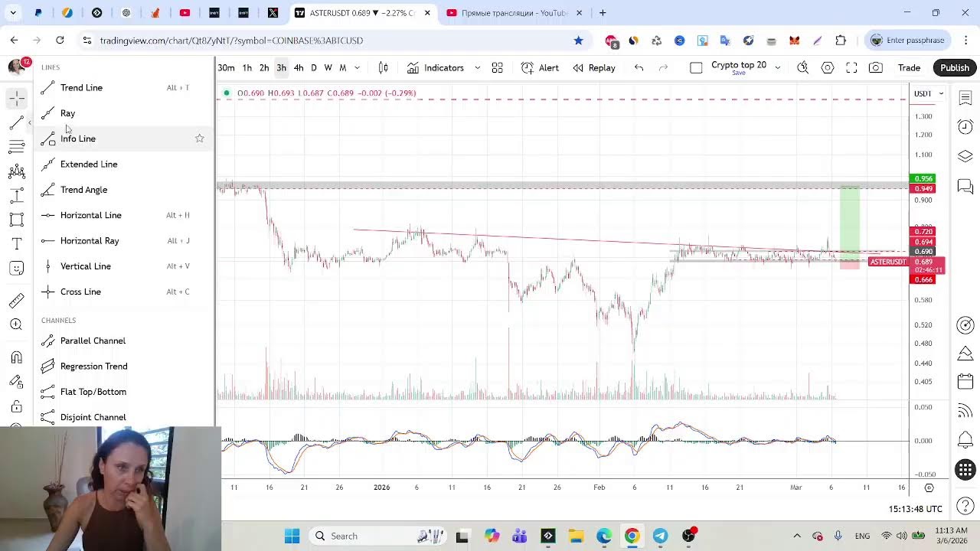Switch chart to 4h timeframe
Screen dimensions: 980x551
point(299,68)
